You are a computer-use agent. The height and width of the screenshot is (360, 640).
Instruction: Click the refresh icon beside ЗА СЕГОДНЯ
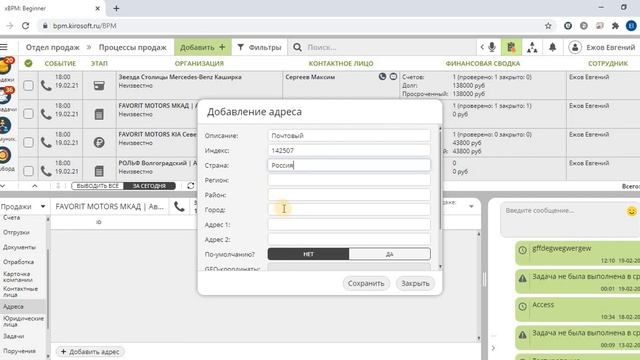pos(191,186)
